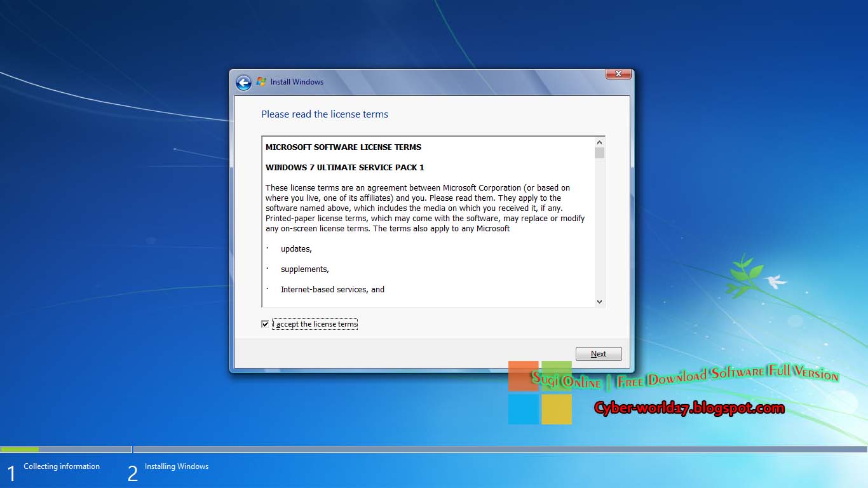Uncheck the I accept the license terms checkbox

265,324
